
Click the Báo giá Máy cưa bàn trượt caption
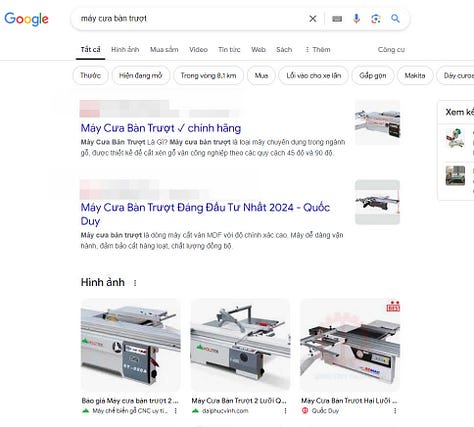130,401
